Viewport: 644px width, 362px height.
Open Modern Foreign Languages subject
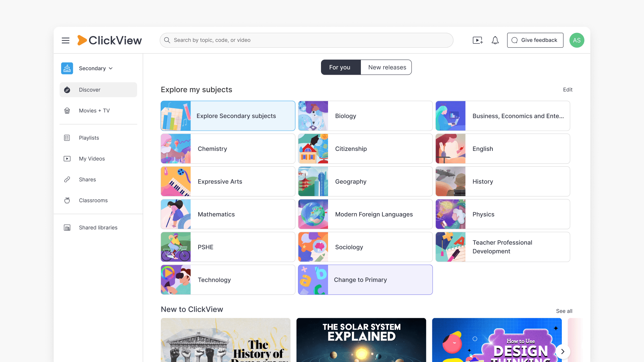pyautogui.click(x=365, y=215)
